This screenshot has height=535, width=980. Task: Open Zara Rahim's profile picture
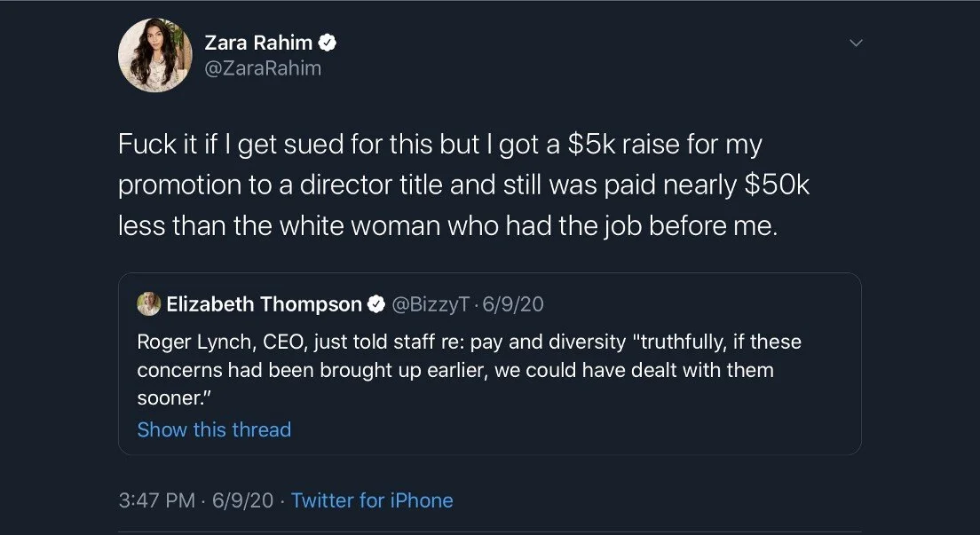tap(154, 55)
